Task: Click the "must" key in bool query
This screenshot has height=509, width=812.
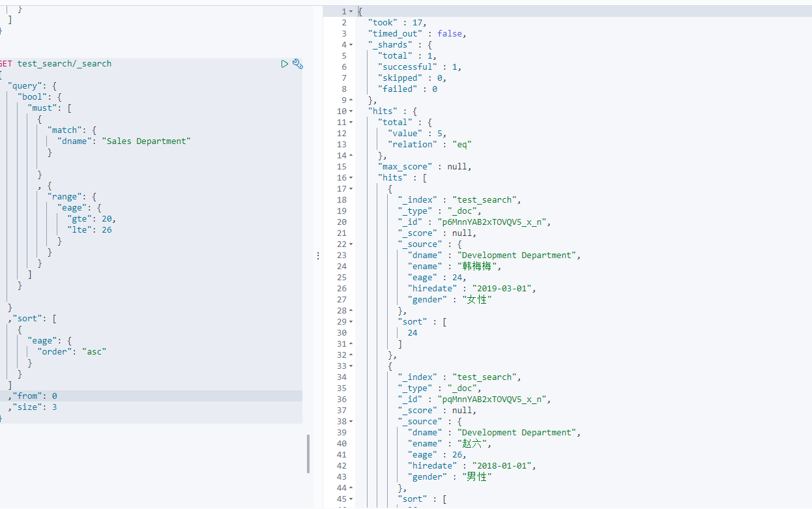Action: click(x=42, y=108)
